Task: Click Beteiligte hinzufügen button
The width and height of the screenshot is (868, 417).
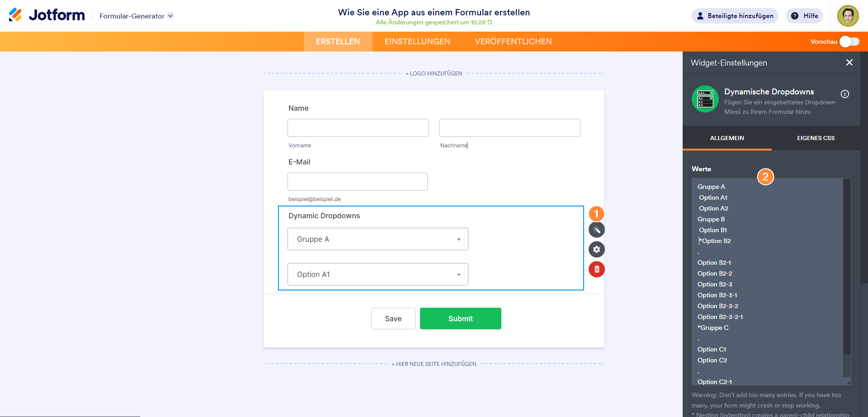Action: (735, 16)
